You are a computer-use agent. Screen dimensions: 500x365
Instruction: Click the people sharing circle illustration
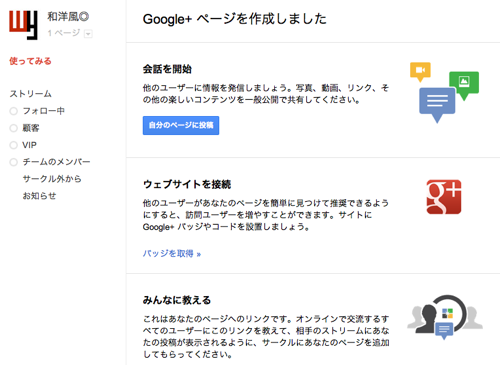coord(445,316)
